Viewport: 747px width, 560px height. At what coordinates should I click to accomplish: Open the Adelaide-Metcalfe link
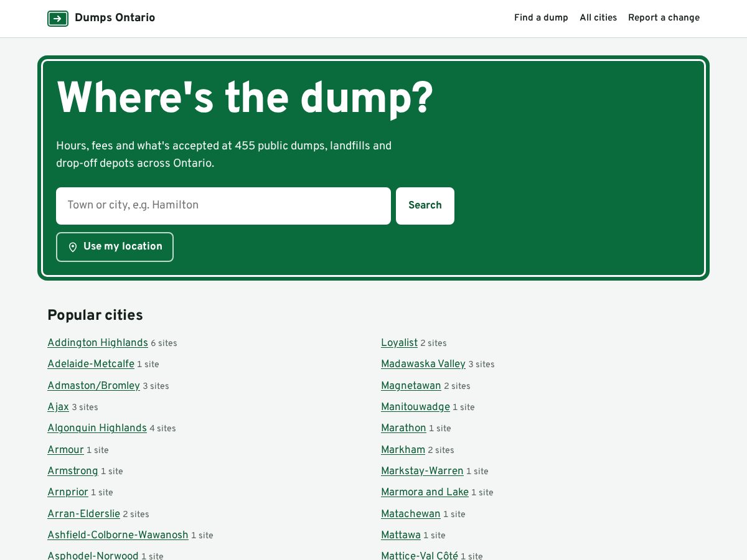[x=91, y=364]
